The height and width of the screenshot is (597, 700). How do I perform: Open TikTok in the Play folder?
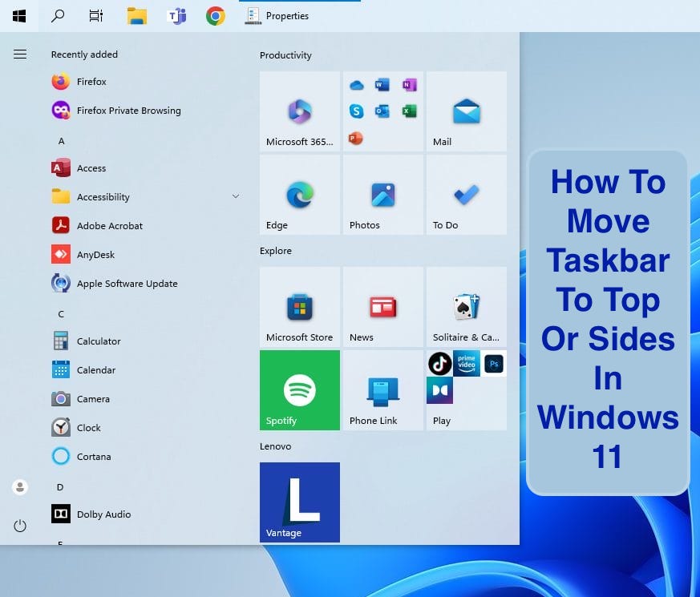pos(439,364)
